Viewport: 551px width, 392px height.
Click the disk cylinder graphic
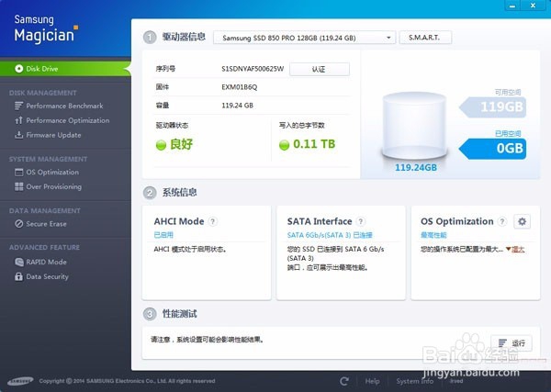415,126
